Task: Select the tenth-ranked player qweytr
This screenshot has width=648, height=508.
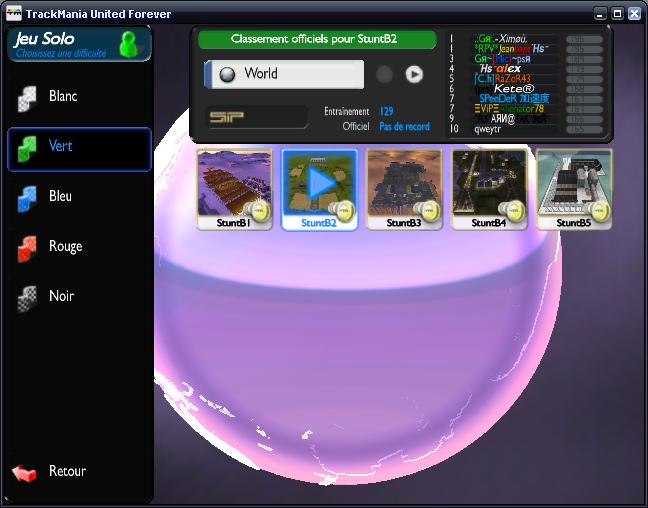Action: coord(488,129)
